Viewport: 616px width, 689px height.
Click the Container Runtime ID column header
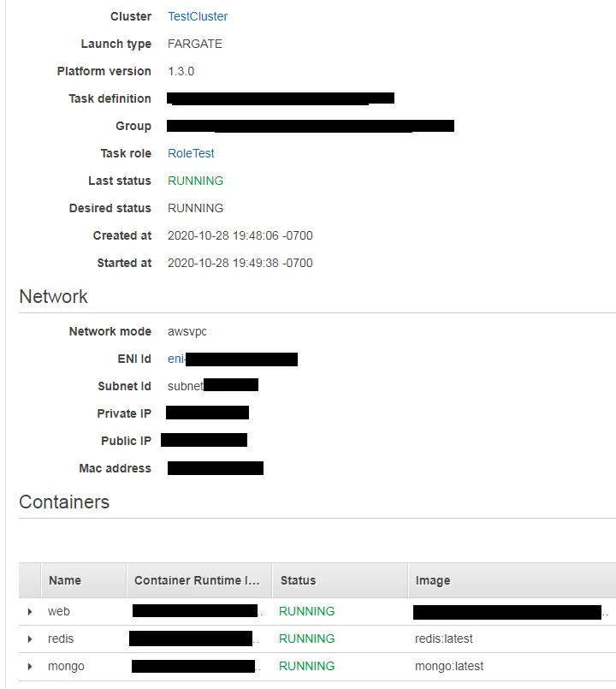196,580
